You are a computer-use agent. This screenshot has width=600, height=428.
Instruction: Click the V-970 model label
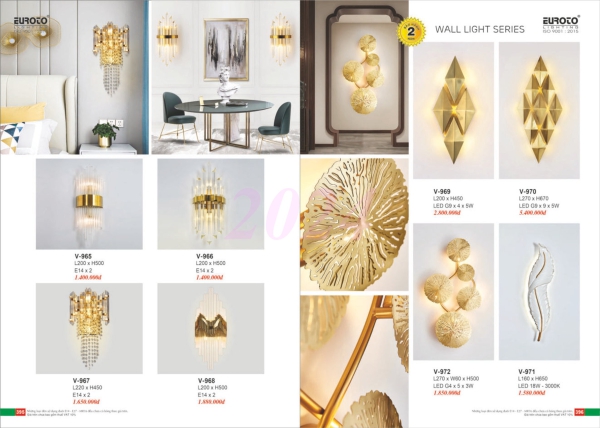click(528, 191)
